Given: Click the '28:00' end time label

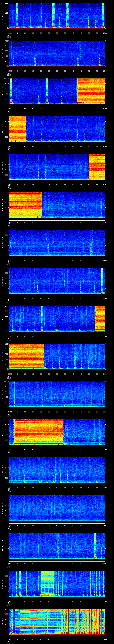Looking at the screenshot, I should point(105,525).
